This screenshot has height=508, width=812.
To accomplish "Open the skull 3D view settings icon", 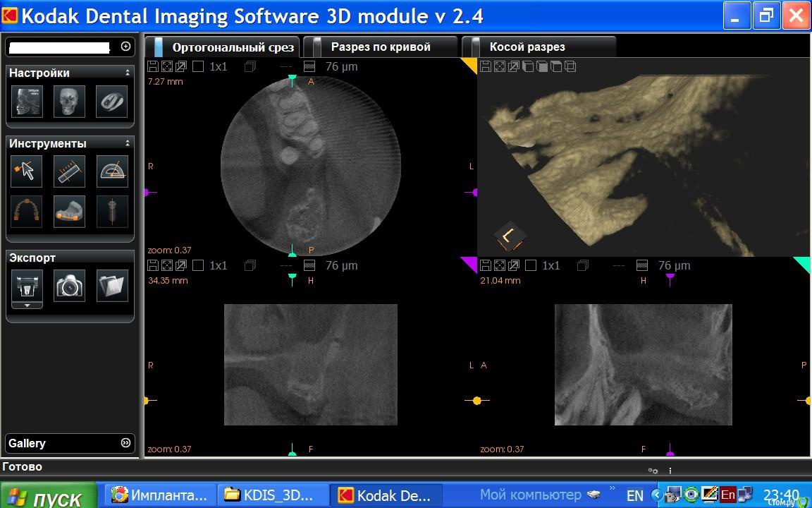I will [x=69, y=102].
